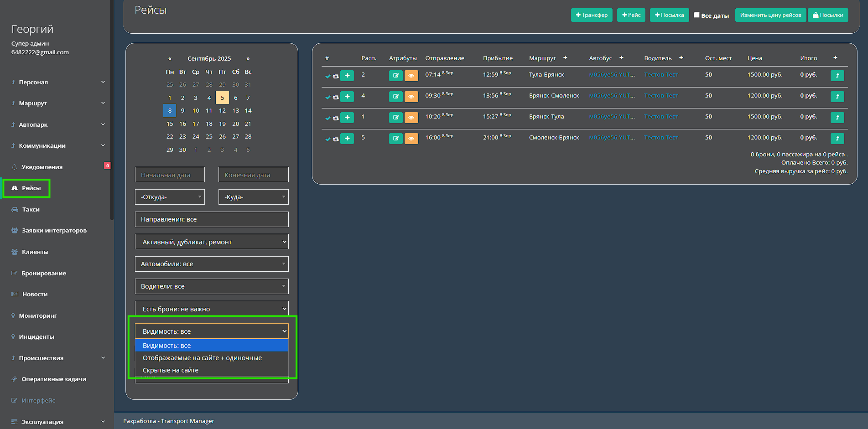Toggle eye visibility for Смоленск-Брянск trip
This screenshot has width=868, height=429.
coord(411,139)
